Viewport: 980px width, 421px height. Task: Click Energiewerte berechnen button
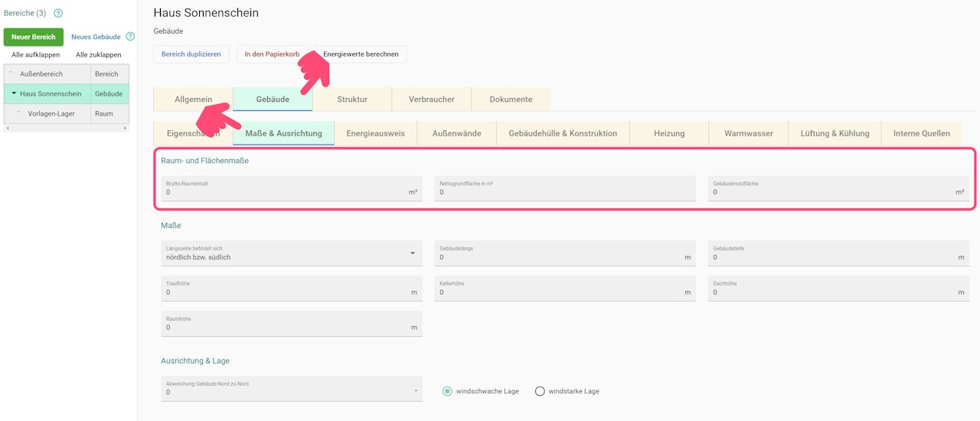(x=361, y=54)
